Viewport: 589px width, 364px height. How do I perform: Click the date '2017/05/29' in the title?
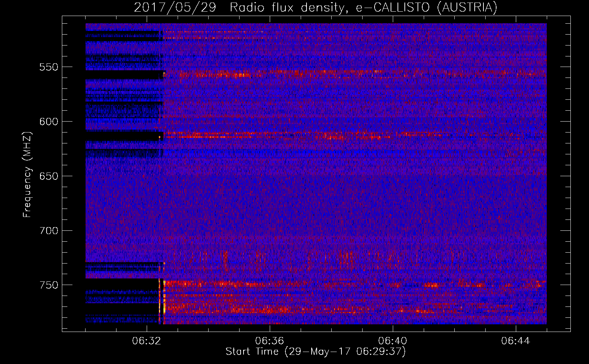click(175, 8)
